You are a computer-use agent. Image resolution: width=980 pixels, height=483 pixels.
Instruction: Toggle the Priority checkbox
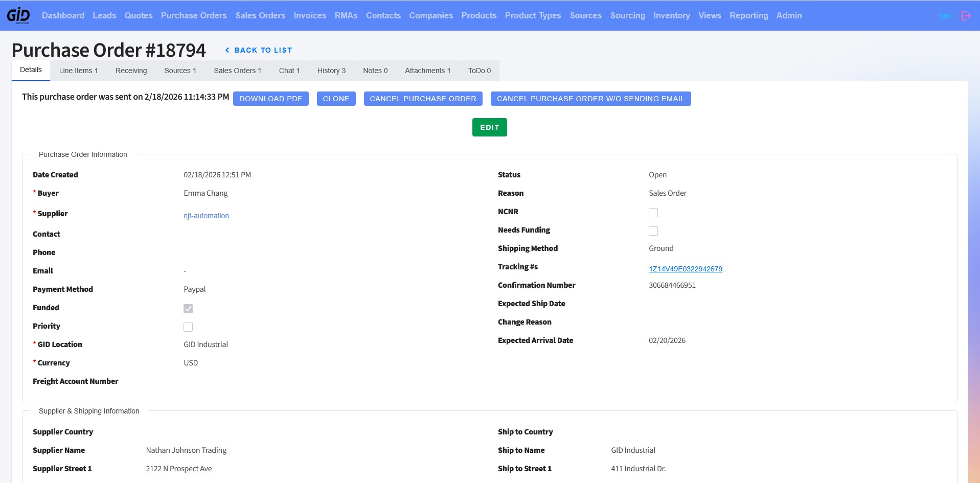click(188, 327)
